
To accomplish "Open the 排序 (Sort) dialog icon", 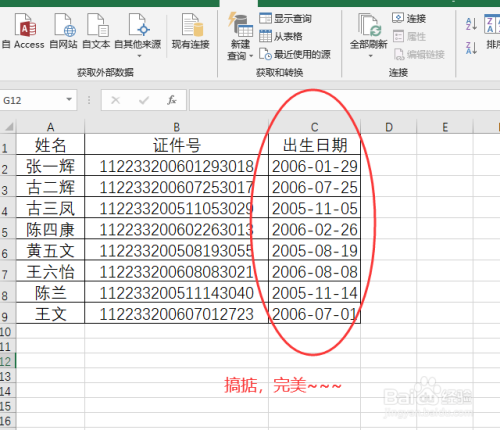I will pyautogui.click(x=492, y=32).
